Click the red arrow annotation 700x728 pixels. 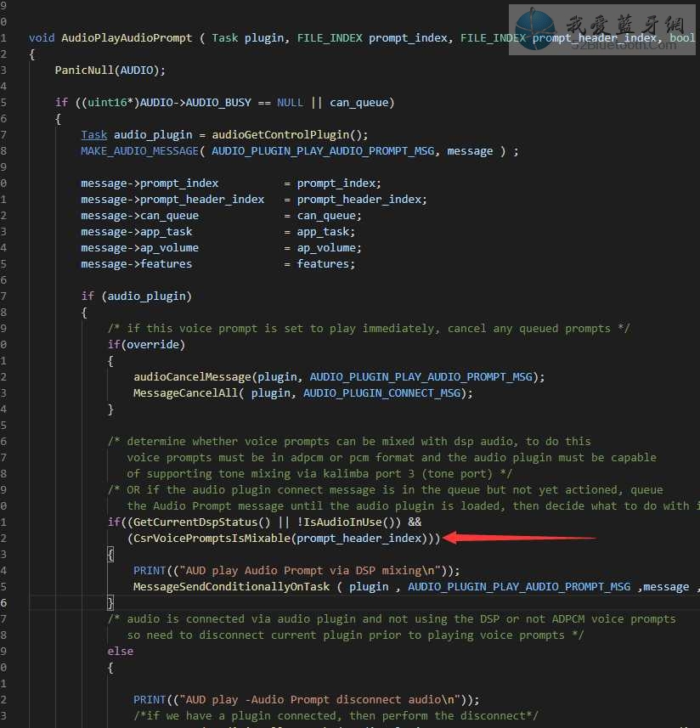click(x=519, y=538)
